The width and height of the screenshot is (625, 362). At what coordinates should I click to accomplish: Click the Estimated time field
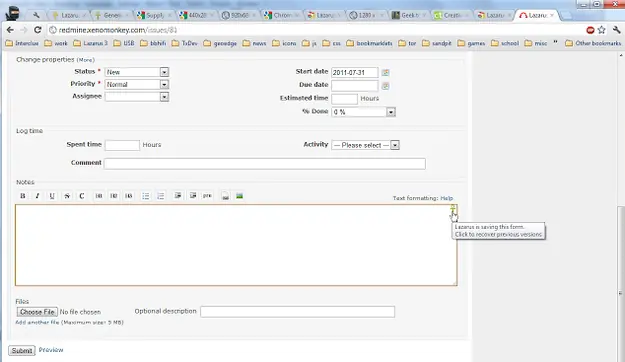[x=344, y=99]
